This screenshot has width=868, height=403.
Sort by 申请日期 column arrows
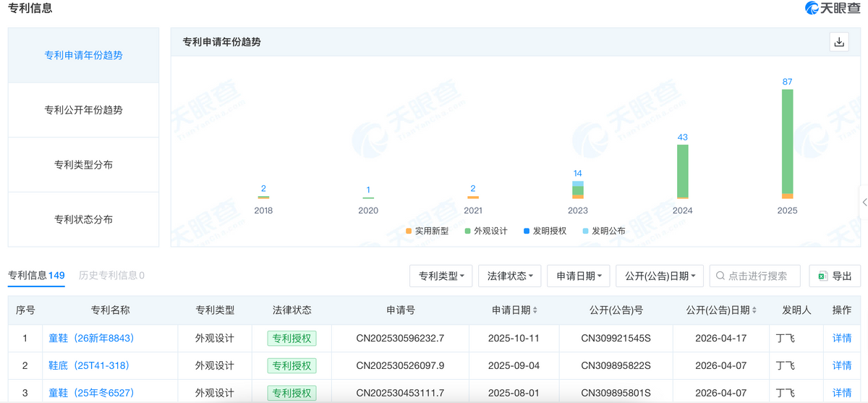(x=535, y=310)
